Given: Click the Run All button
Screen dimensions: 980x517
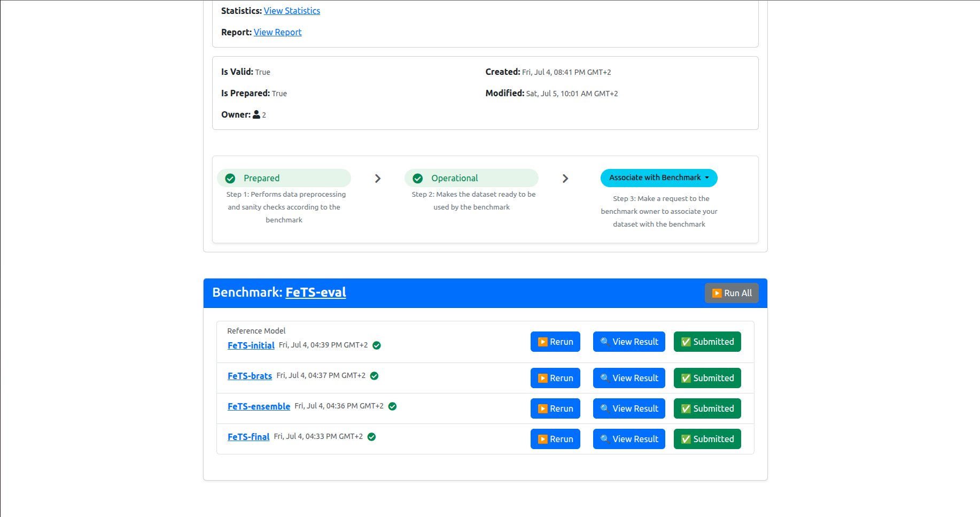Looking at the screenshot, I should click(x=732, y=293).
